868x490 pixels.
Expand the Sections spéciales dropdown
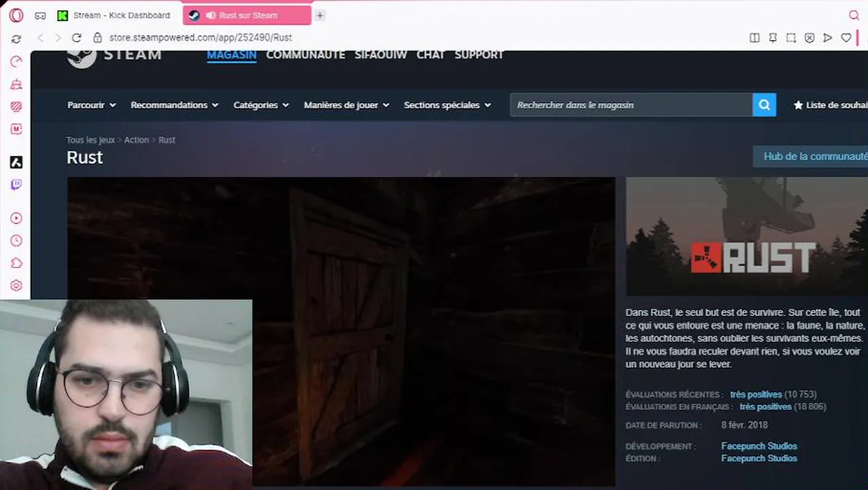(447, 105)
